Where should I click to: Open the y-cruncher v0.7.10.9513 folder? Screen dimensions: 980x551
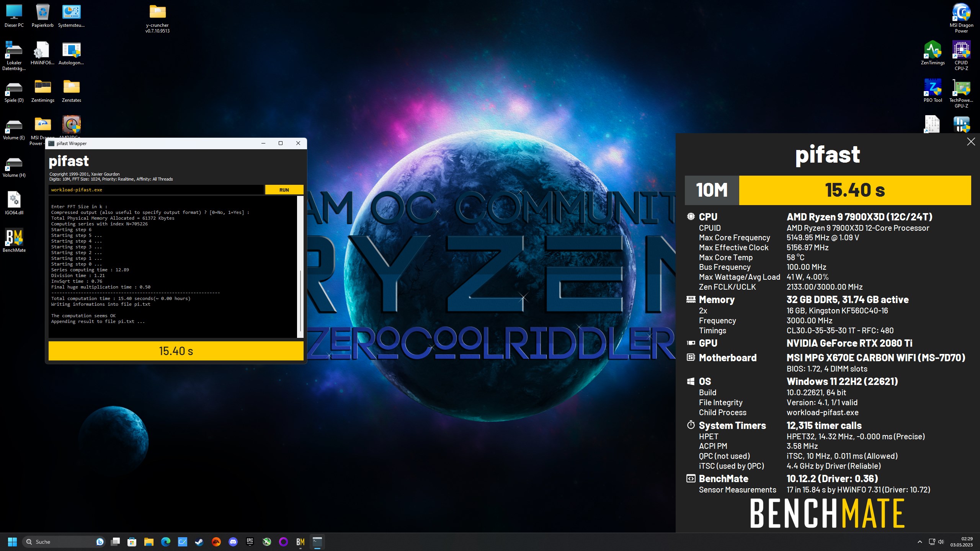pyautogui.click(x=157, y=19)
